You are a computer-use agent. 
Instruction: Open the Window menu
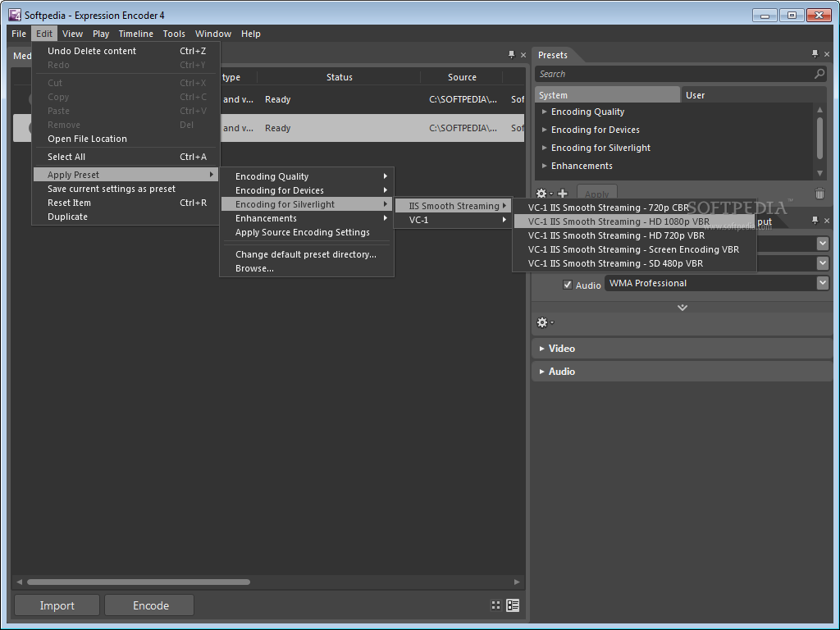pyautogui.click(x=213, y=33)
